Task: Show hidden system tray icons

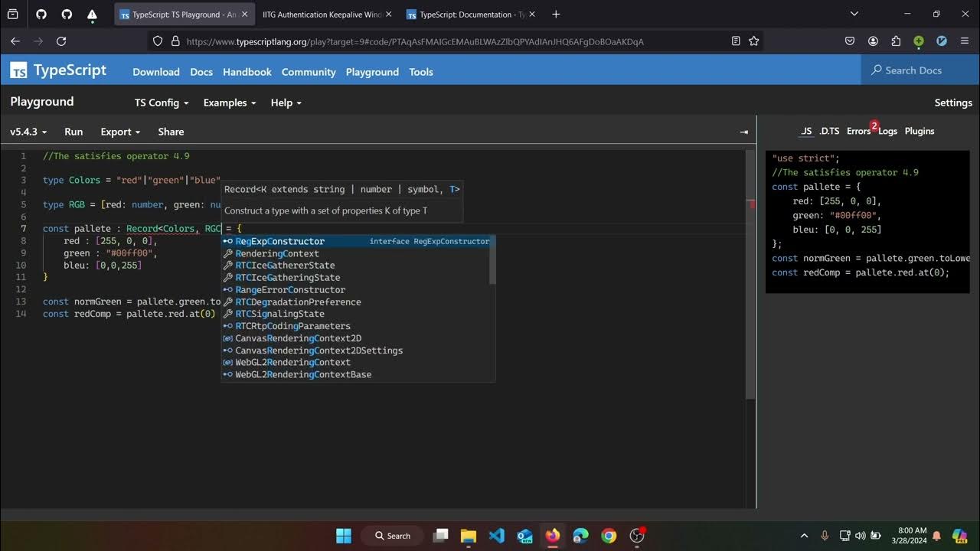Action: click(x=804, y=536)
